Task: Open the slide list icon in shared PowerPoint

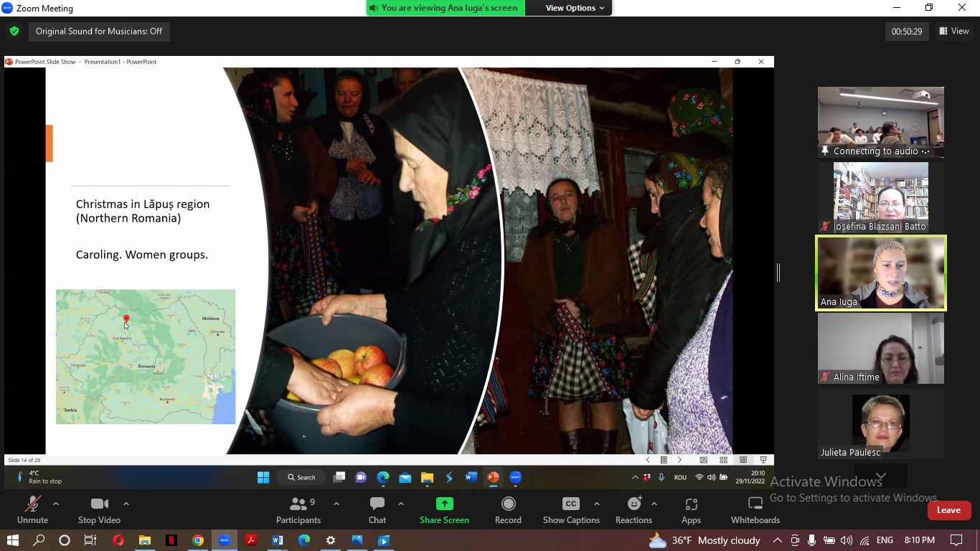Action: (664, 460)
